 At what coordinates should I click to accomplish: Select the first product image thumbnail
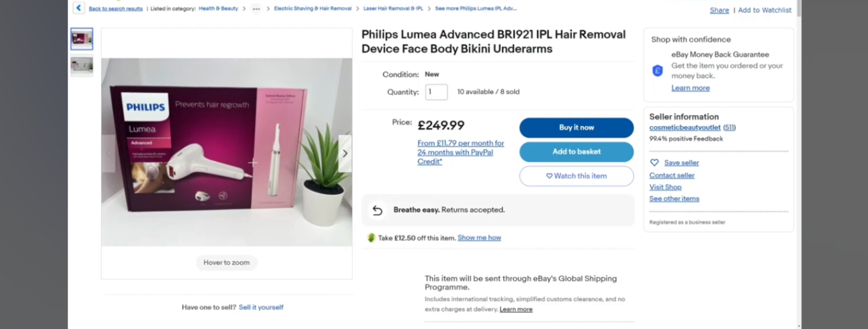tap(82, 39)
